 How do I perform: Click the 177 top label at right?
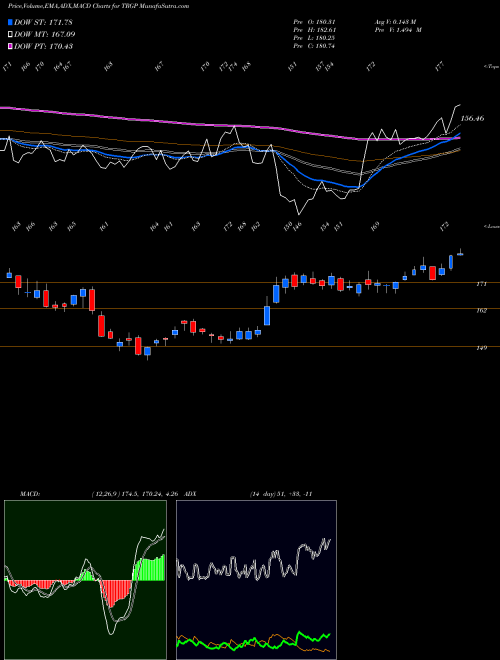click(x=440, y=67)
